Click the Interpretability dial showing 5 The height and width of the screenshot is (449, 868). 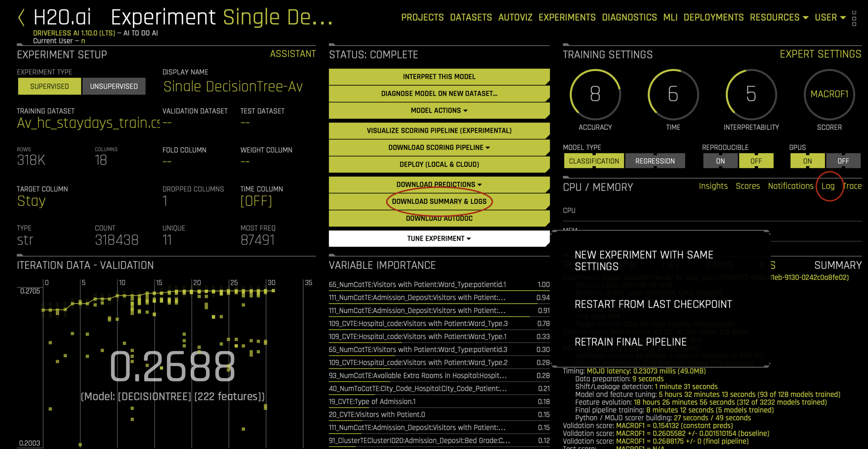click(x=751, y=94)
